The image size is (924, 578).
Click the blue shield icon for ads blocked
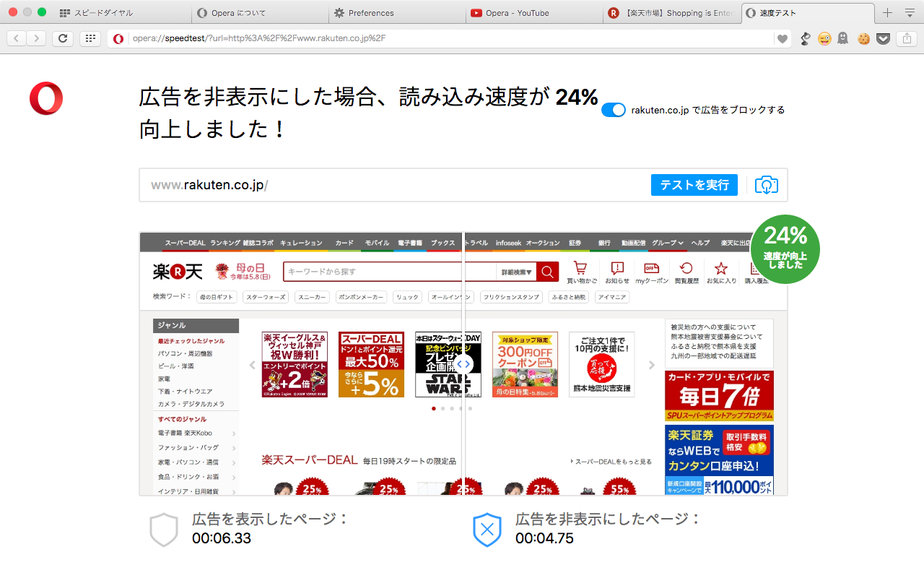click(x=487, y=530)
